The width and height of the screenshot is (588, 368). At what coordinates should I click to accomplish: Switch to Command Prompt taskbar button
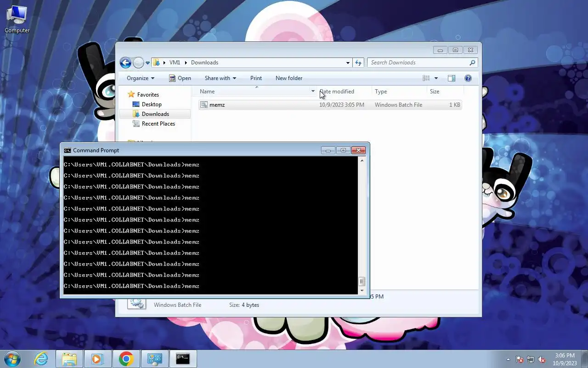pyautogui.click(x=183, y=359)
